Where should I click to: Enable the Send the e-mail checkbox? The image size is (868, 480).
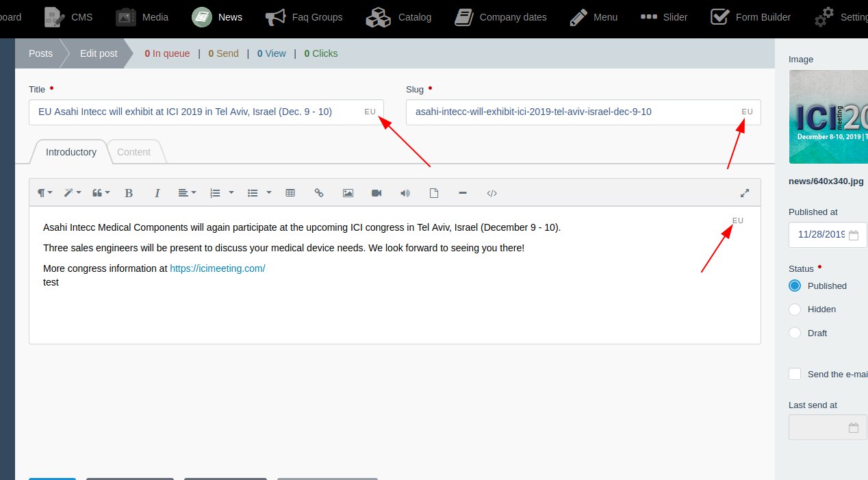pyautogui.click(x=795, y=374)
